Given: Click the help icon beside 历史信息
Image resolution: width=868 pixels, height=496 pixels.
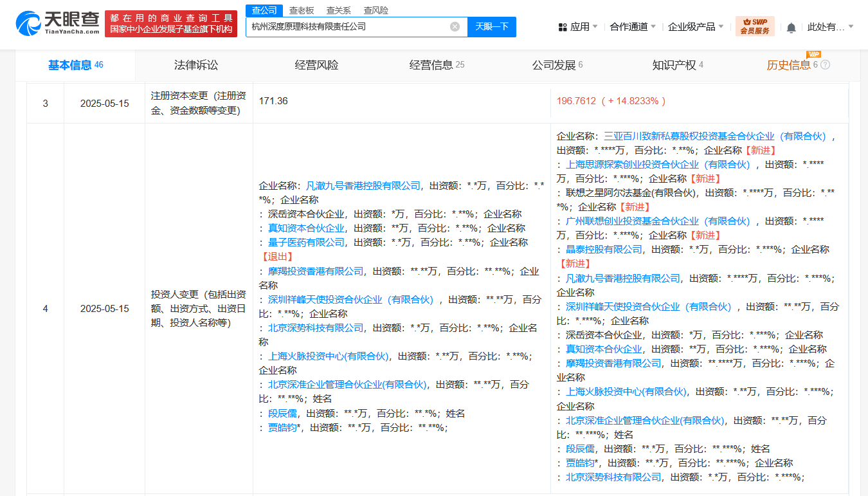Looking at the screenshot, I should pyautogui.click(x=826, y=65).
